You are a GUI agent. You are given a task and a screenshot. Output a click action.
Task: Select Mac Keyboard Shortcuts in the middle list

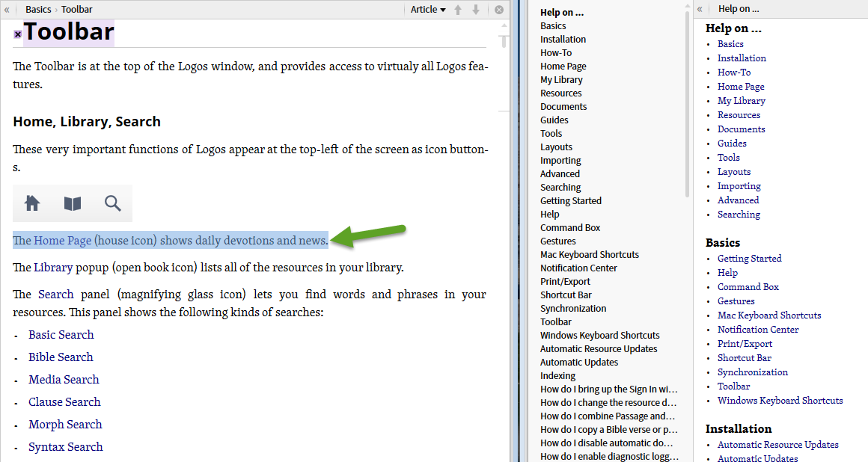590,254
